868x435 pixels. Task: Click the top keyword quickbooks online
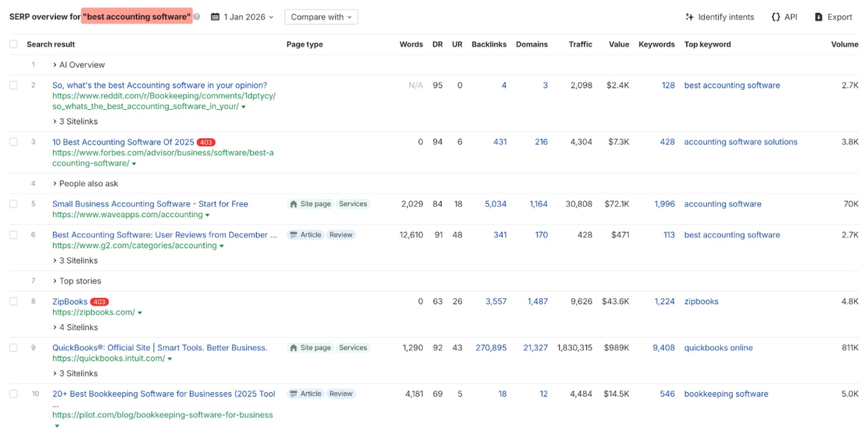point(718,348)
